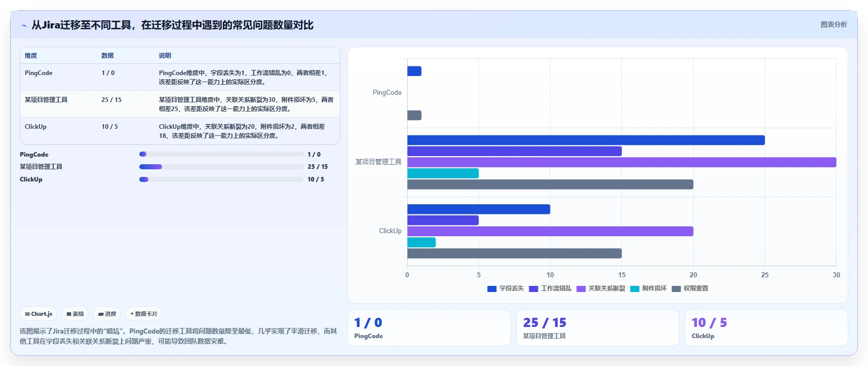
Task: Click the 图表分析 label
Action: pyautogui.click(x=834, y=24)
